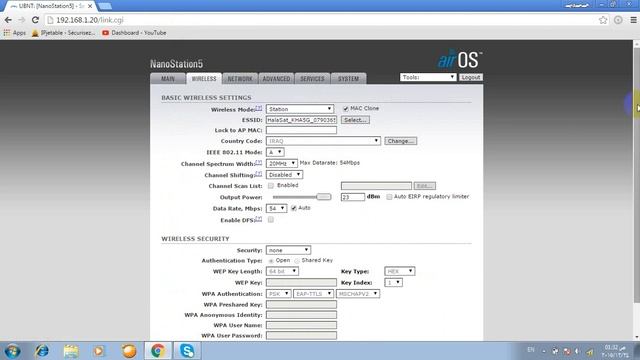Screen dimensions: 640x360
Task: Switch to Chrome taskbar icon
Action: (158, 351)
